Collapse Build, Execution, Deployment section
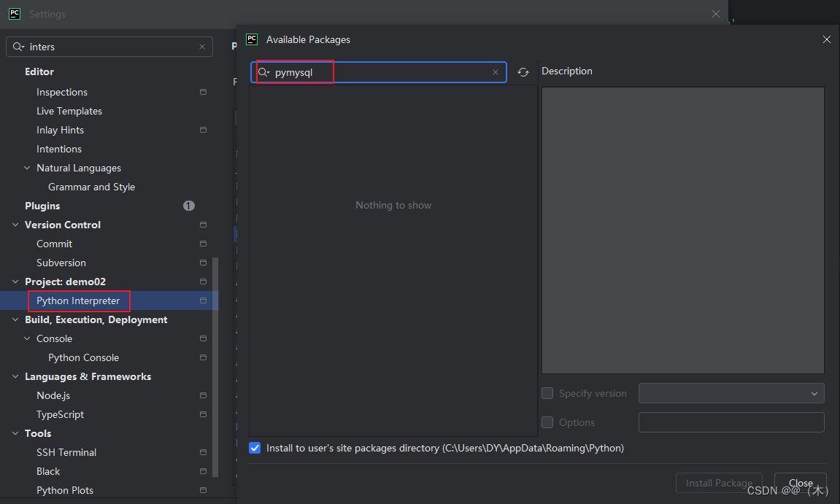 [x=15, y=319]
